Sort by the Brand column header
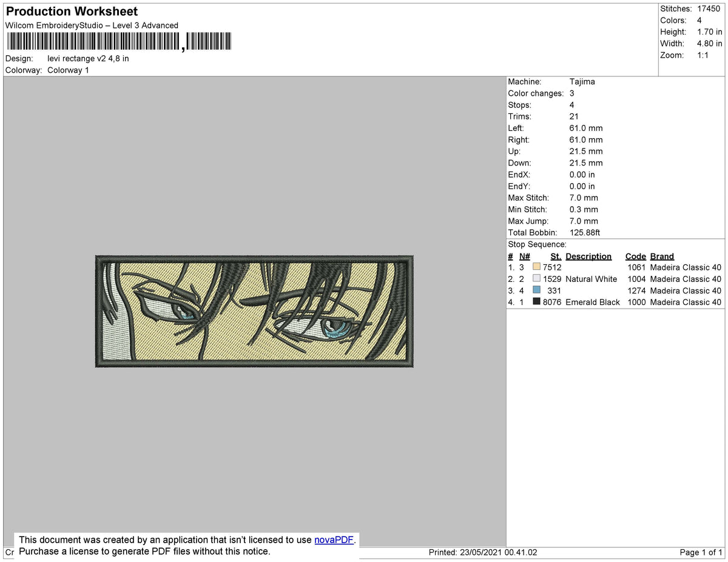The width and height of the screenshot is (728, 562). pyautogui.click(x=661, y=256)
